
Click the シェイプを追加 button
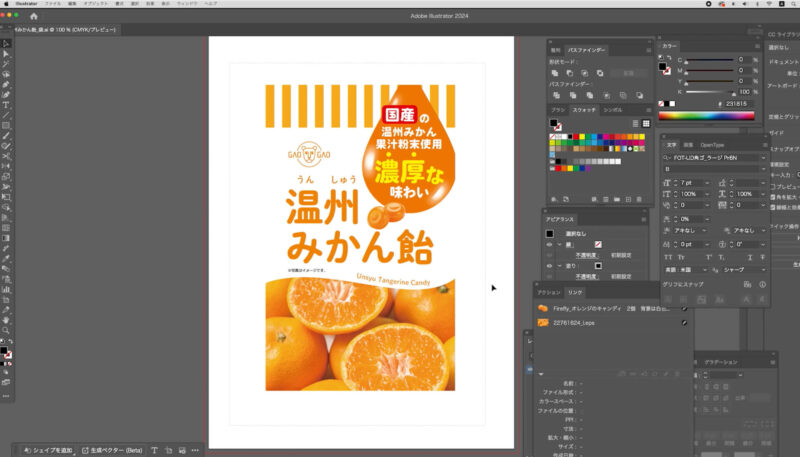point(48,450)
